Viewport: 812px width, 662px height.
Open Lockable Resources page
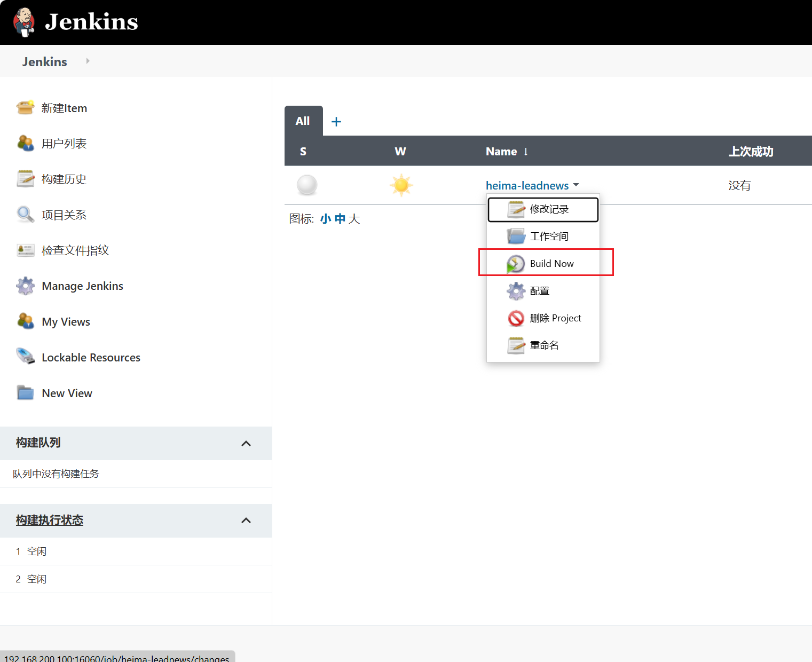pos(91,358)
